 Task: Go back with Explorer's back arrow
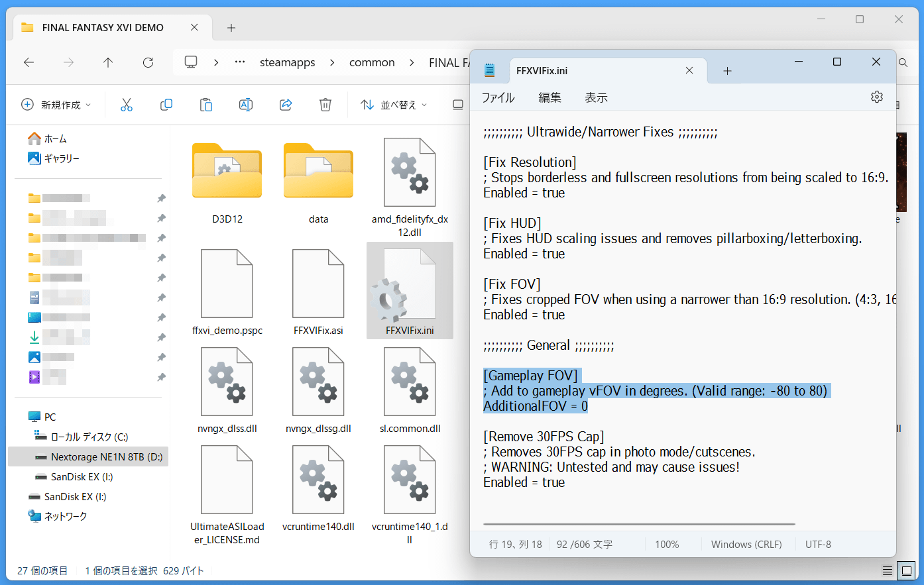(x=29, y=62)
